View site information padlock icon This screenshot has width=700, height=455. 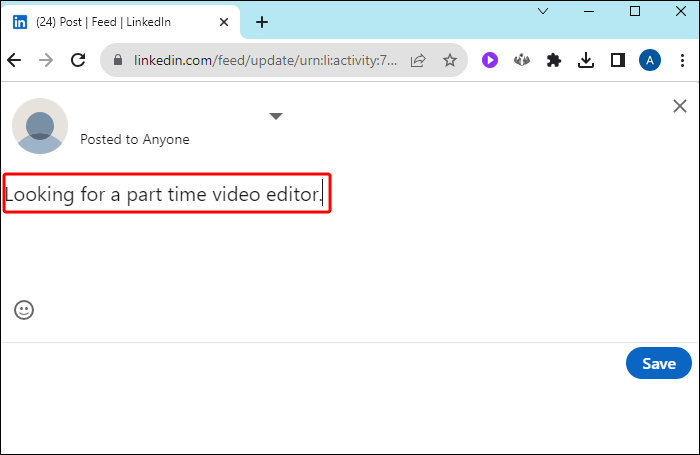[x=118, y=60]
